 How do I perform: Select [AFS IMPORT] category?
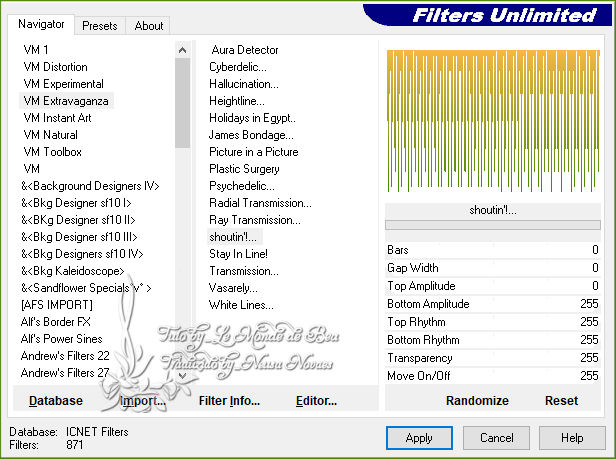[x=57, y=305]
